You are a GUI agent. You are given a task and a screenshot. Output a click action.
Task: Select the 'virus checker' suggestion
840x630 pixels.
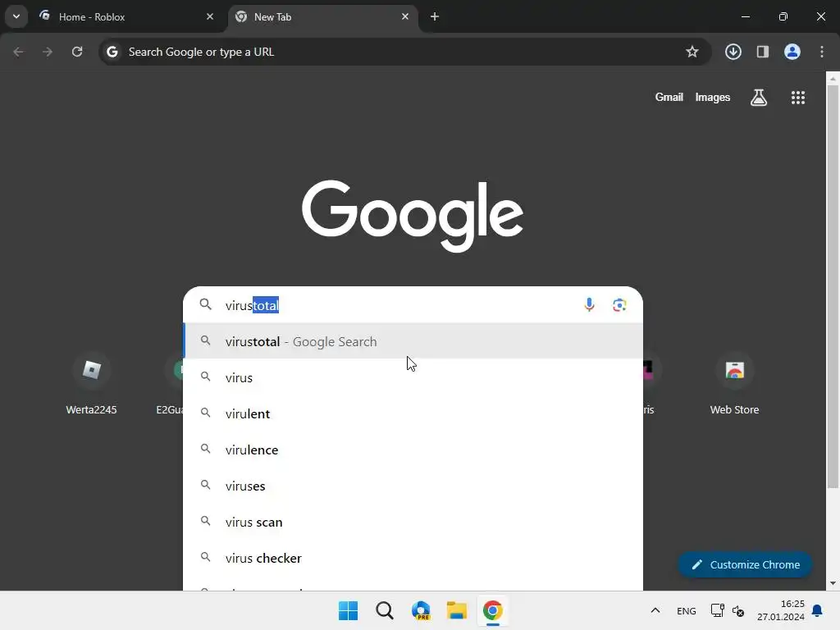[413, 558]
